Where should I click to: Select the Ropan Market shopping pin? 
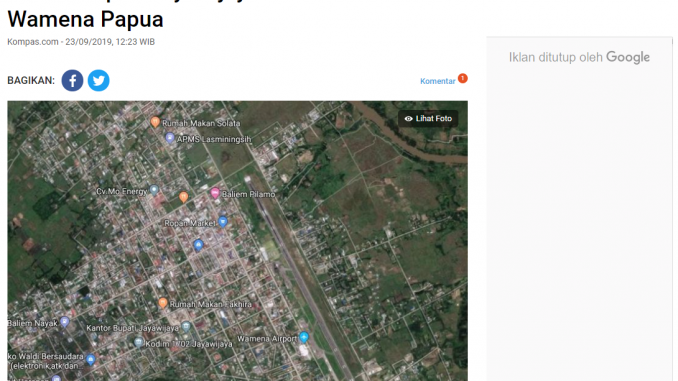[x=223, y=222]
